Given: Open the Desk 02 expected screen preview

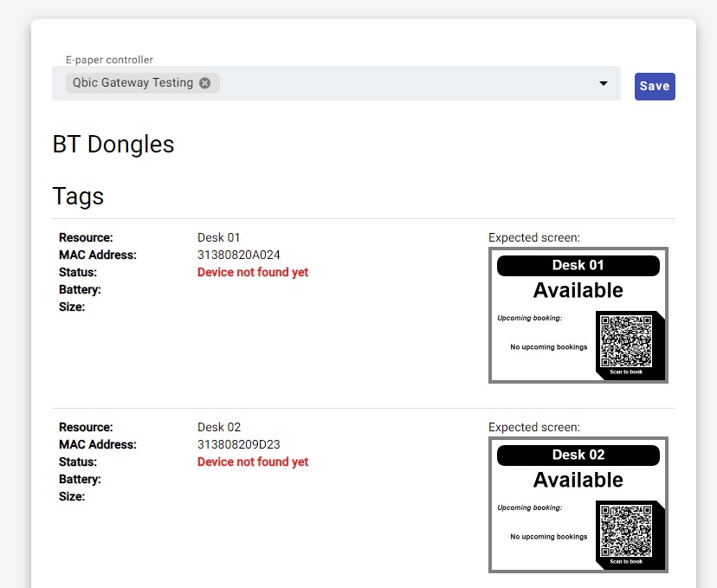Looking at the screenshot, I should click(x=578, y=505).
